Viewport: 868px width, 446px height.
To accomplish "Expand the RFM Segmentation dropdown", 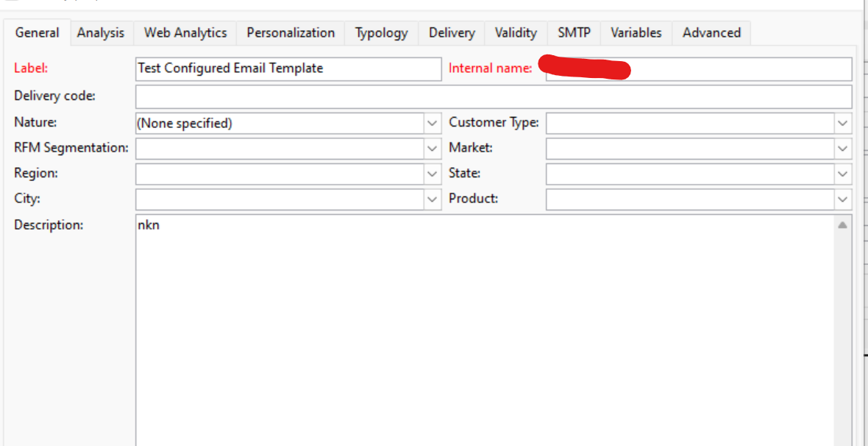I will [x=433, y=149].
